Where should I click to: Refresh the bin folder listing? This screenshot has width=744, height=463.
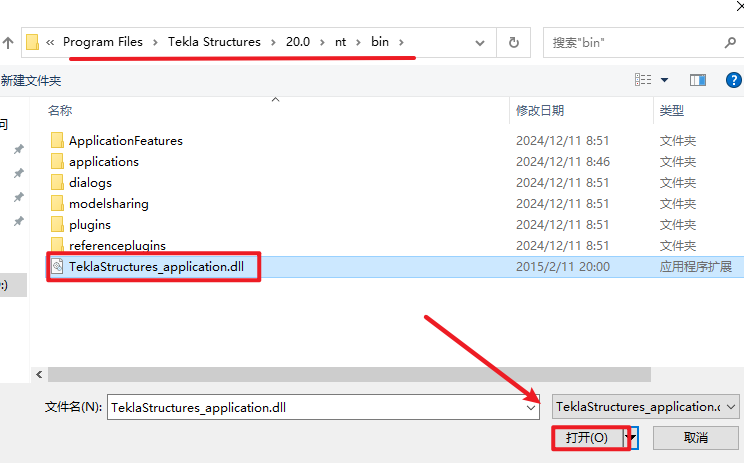[x=513, y=43]
